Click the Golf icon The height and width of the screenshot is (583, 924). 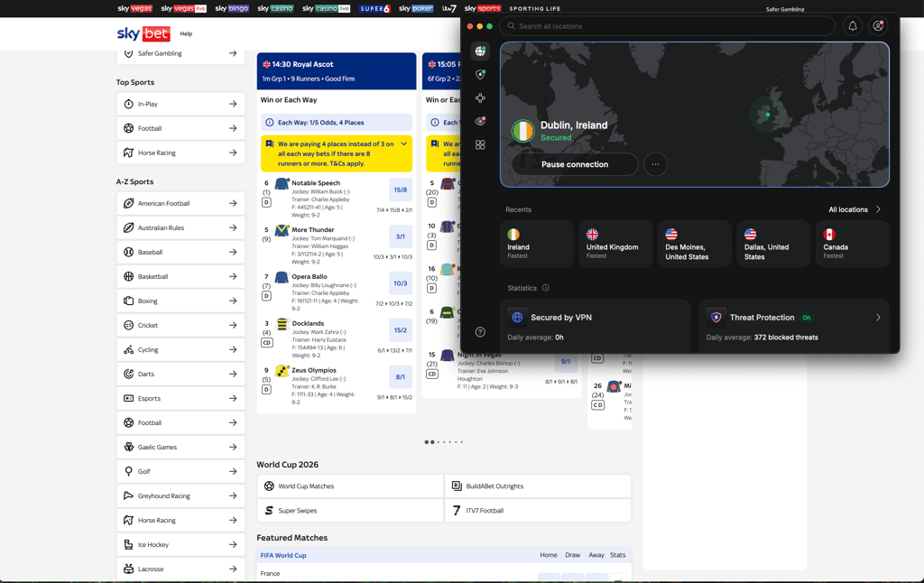[x=128, y=471]
